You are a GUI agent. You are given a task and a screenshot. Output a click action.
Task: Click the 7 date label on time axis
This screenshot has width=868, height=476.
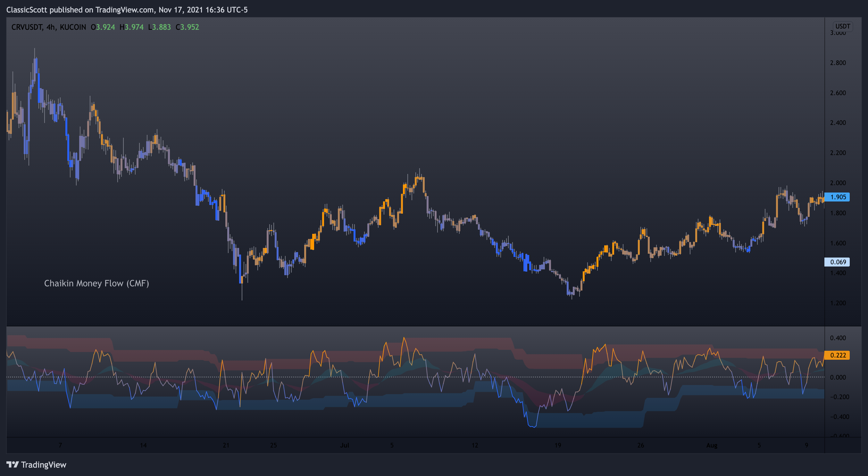tap(60, 445)
